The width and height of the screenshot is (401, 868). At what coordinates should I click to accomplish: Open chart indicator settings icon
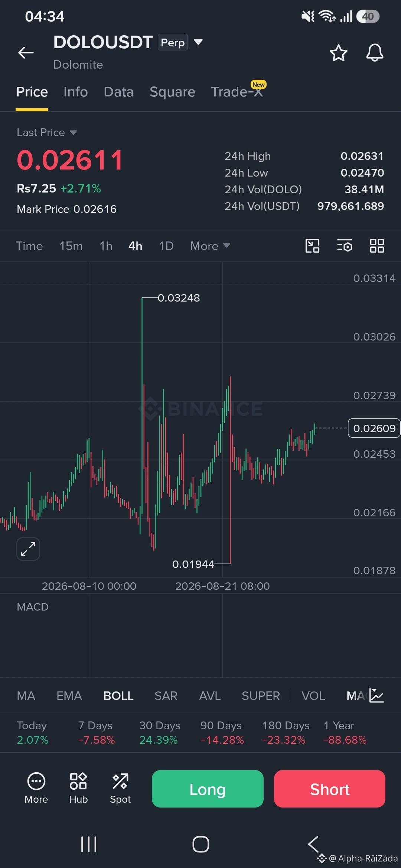click(x=345, y=246)
